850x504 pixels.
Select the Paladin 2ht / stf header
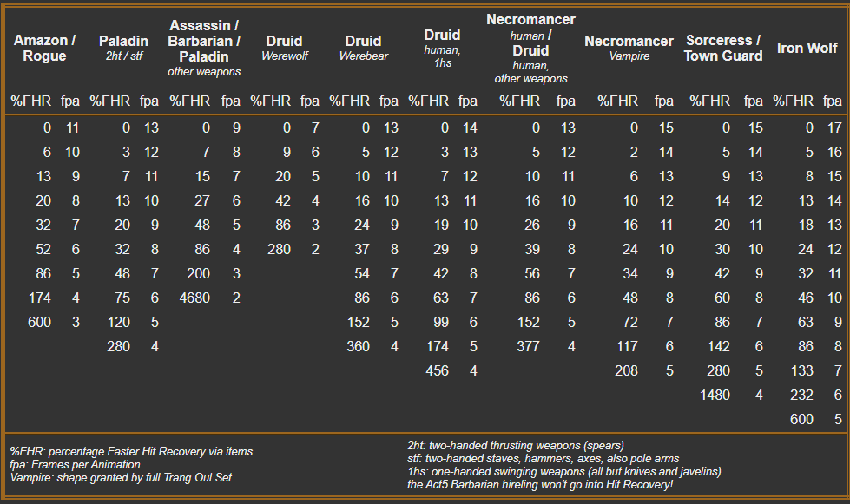pos(123,48)
